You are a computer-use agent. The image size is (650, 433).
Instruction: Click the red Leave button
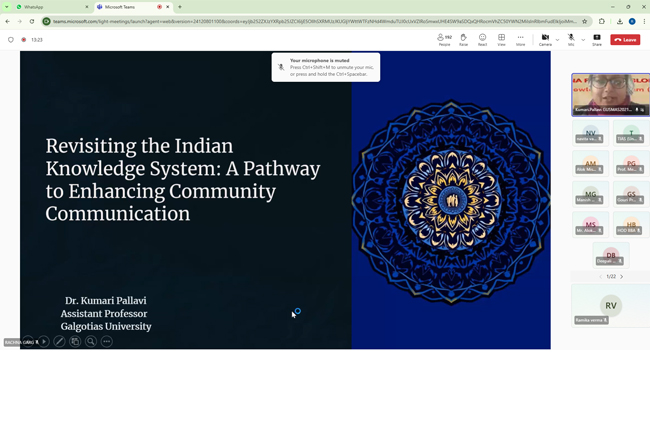click(x=625, y=40)
